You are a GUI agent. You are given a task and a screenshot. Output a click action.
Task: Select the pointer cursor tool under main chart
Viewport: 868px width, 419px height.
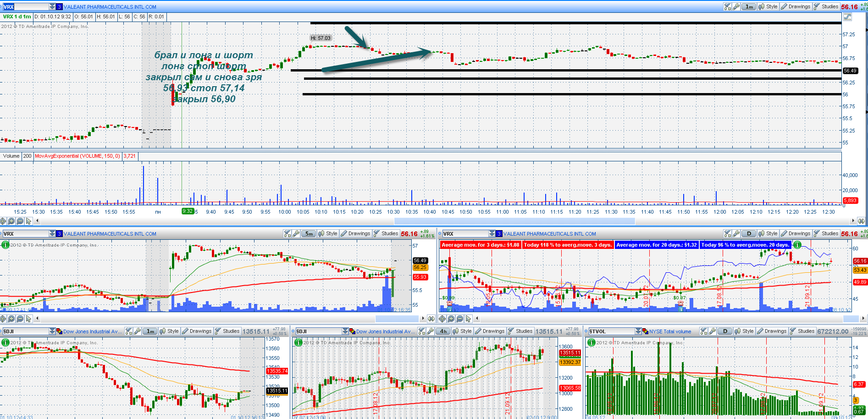point(29,221)
